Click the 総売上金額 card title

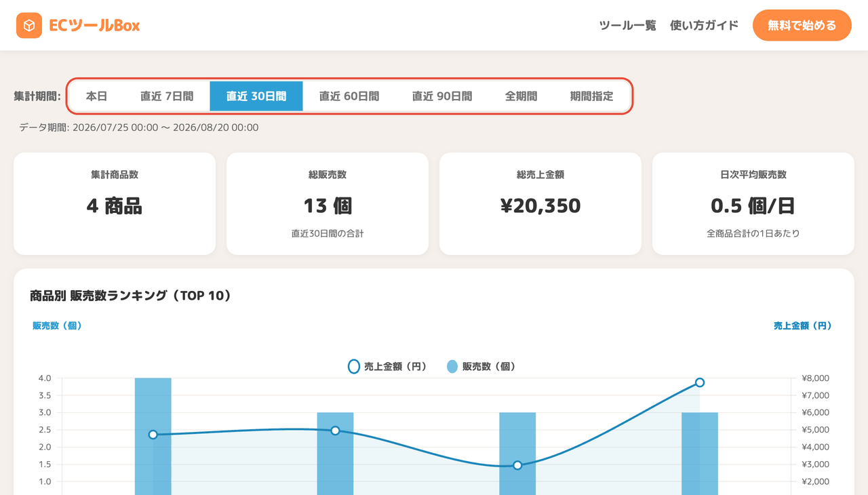pos(540,174)
